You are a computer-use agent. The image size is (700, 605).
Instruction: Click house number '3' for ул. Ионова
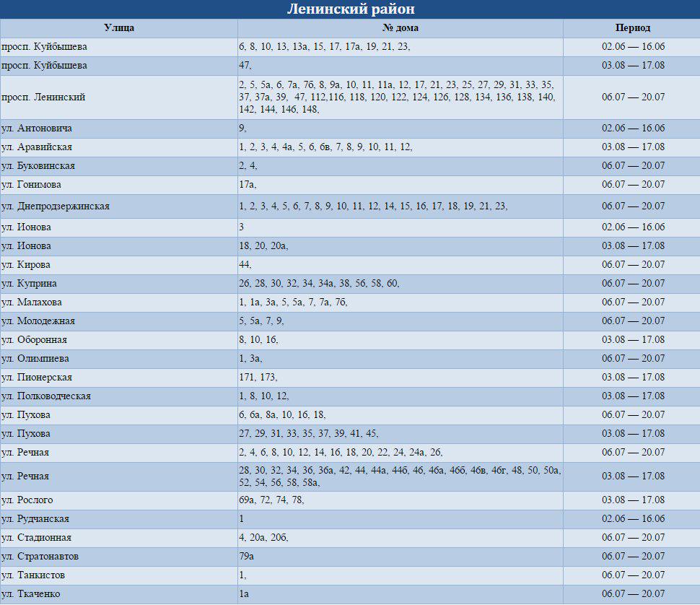242,227
